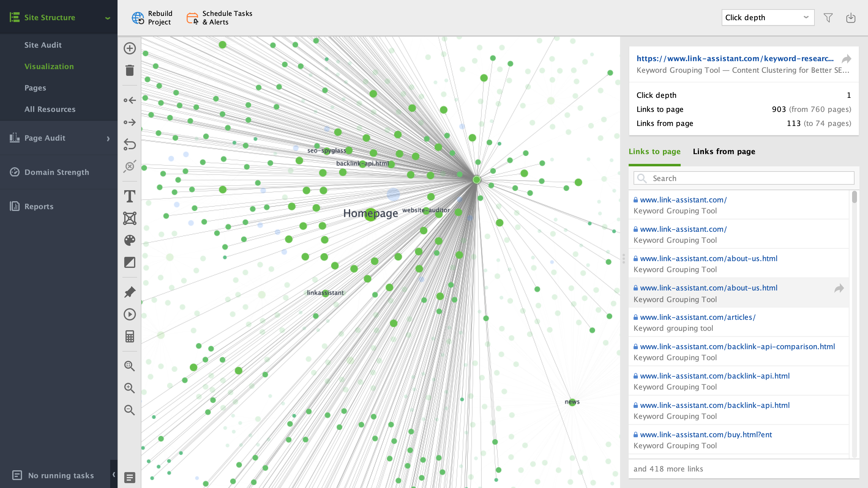Image resolution: width=868 pixels, height=488 pixels.
Task: Open Site Audit in sidebar
Action: point(43,45)
